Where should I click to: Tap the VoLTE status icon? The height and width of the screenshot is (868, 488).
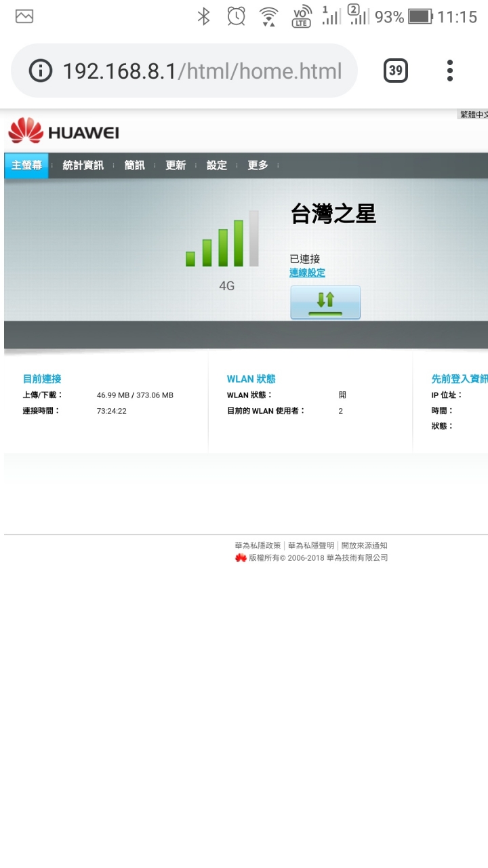pyautogui.click(x=301, y=16)
